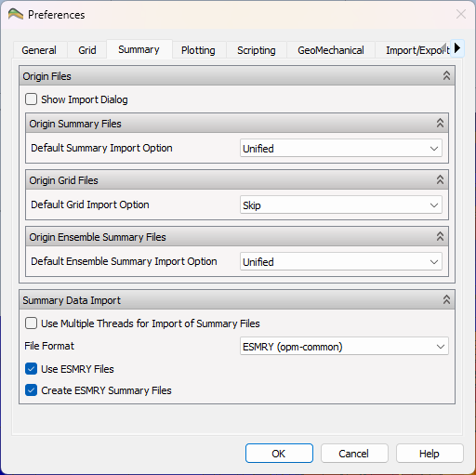The image size is (476, 475).
Task: Enable Use Multiple Threads for Import checkbox
Action: point(31,323)
